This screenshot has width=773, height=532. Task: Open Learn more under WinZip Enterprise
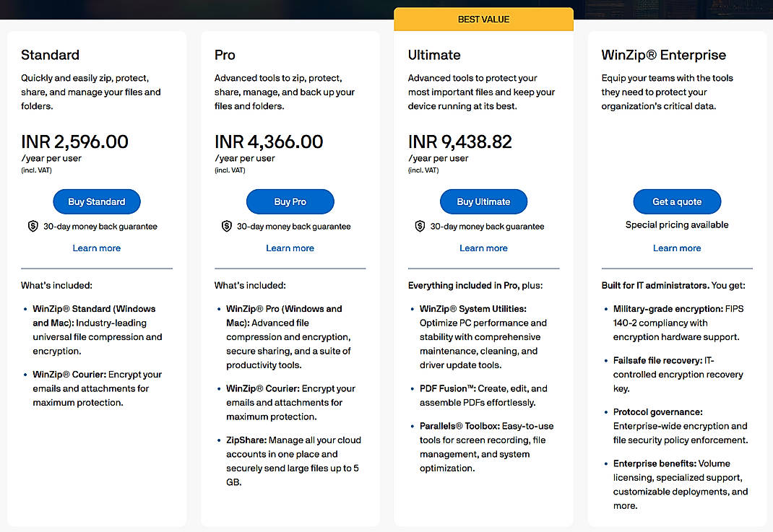(x=677, y=248)
